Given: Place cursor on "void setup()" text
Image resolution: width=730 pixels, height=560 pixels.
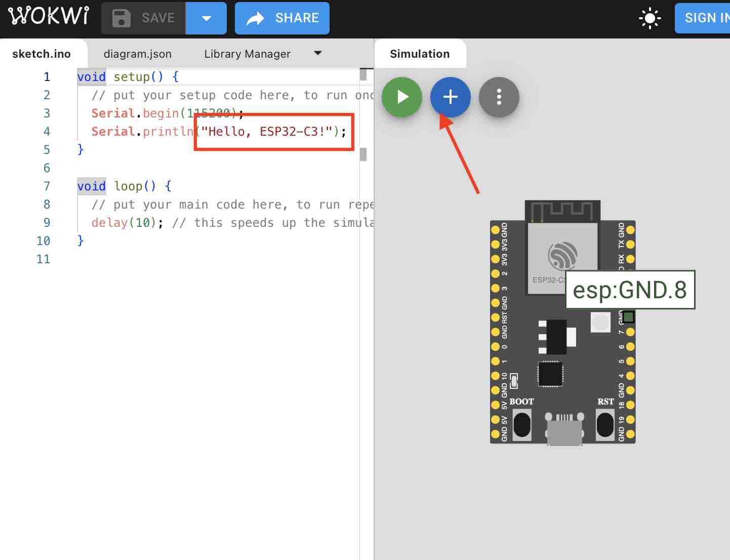Looking at the screenshot, I should point(120,77).
